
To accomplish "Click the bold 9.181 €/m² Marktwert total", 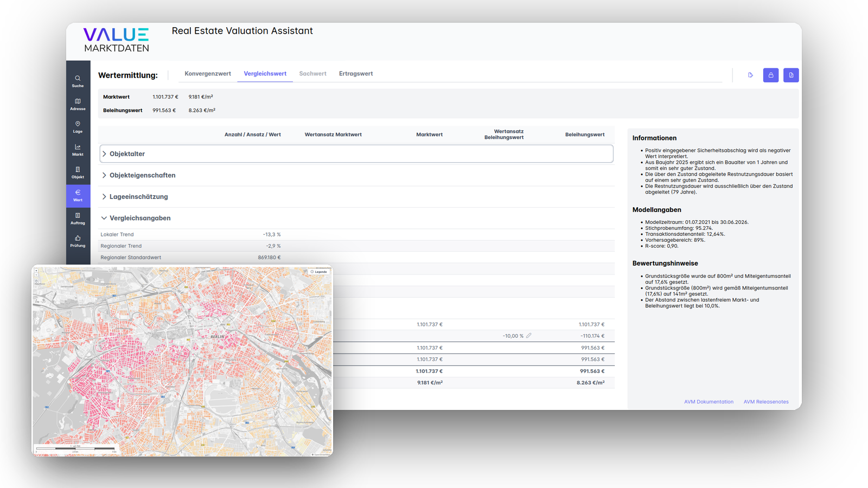I will coord(430,383).
